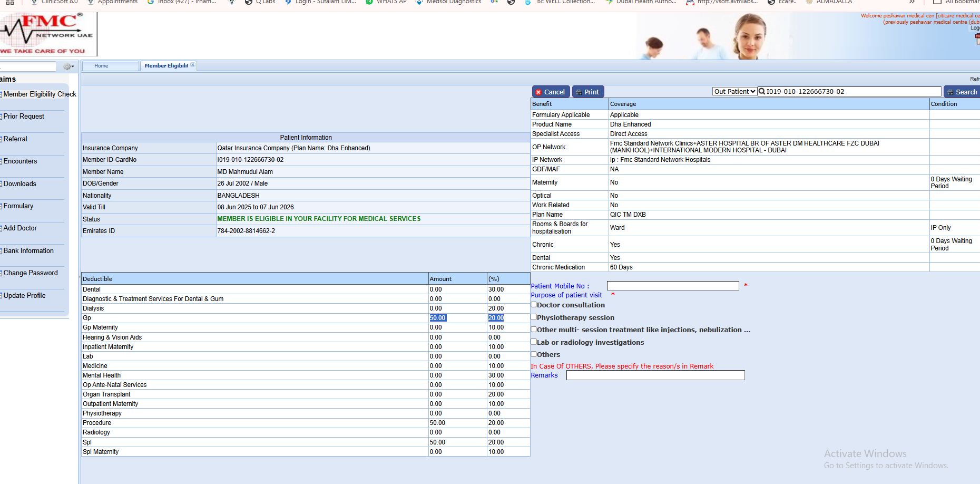This screenshot has height=484, width=980.
Task: Open the Inbox Google bookmark
Action: tap(182, 2)
